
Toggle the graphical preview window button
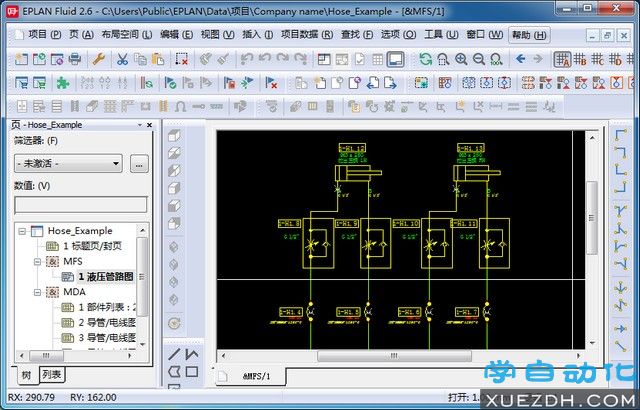[396, 60]
